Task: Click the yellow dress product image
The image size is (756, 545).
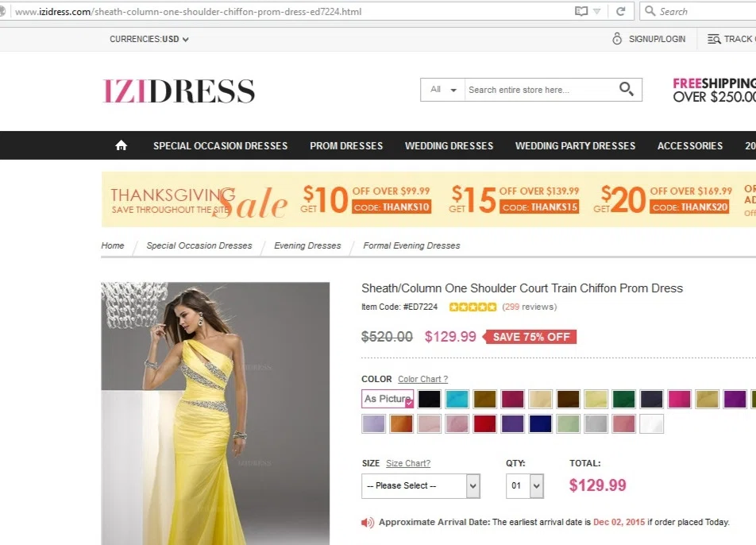Action: pyautogui.click(x=215, y=413)
